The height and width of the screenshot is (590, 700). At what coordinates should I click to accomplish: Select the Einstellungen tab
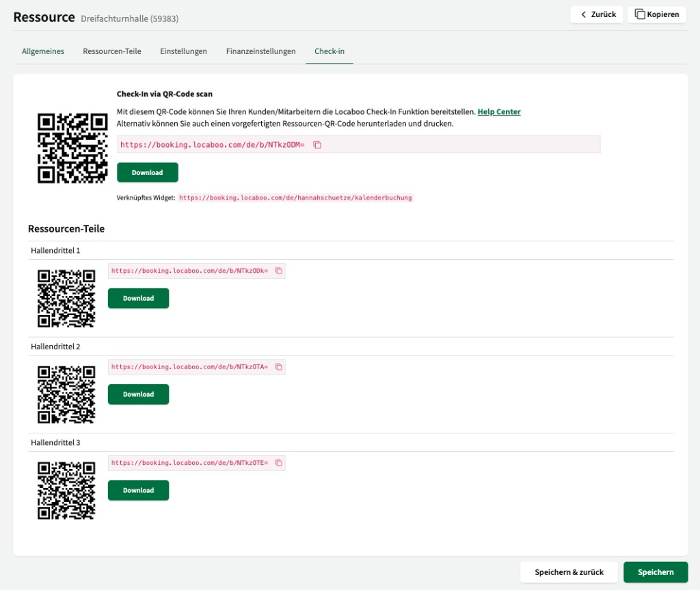pyautogui.click(x=183, y=51)
